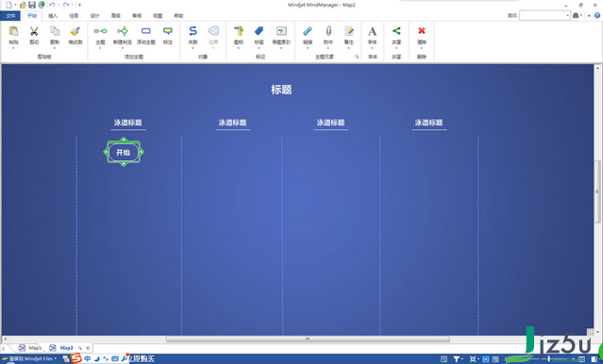Click the red Delete X icon
Screen dimensions: 603x364
(x=422, y=31)
